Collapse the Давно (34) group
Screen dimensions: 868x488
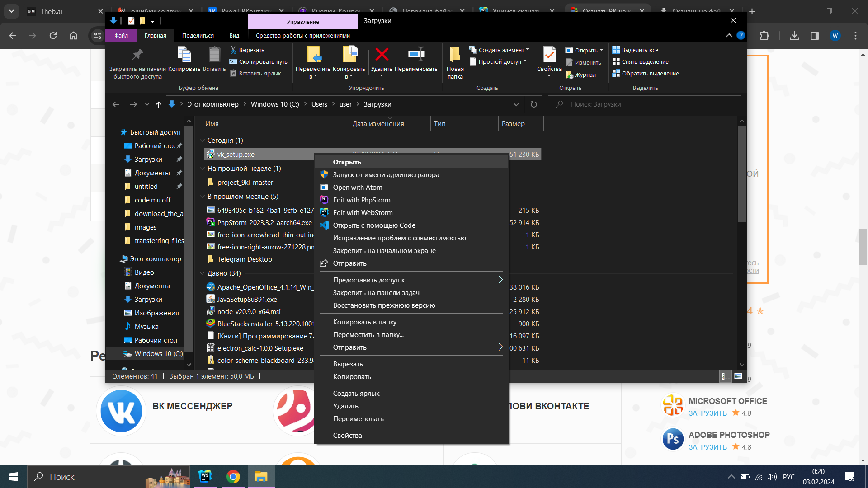pos(202,273)
